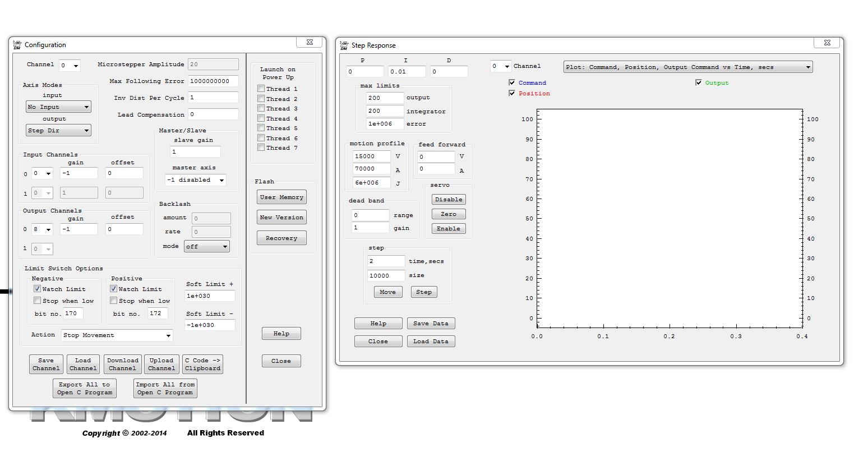Check Positive Stop when low option
This screenshot has width=868, height=475.
pyautogui.click(x=114, y=301)
